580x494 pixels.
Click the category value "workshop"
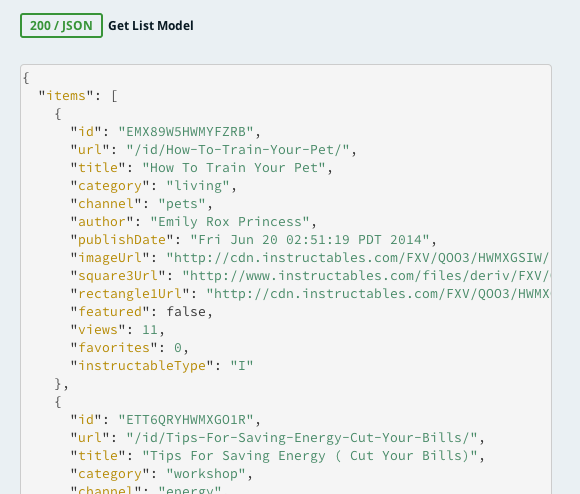tap(206, 474)
